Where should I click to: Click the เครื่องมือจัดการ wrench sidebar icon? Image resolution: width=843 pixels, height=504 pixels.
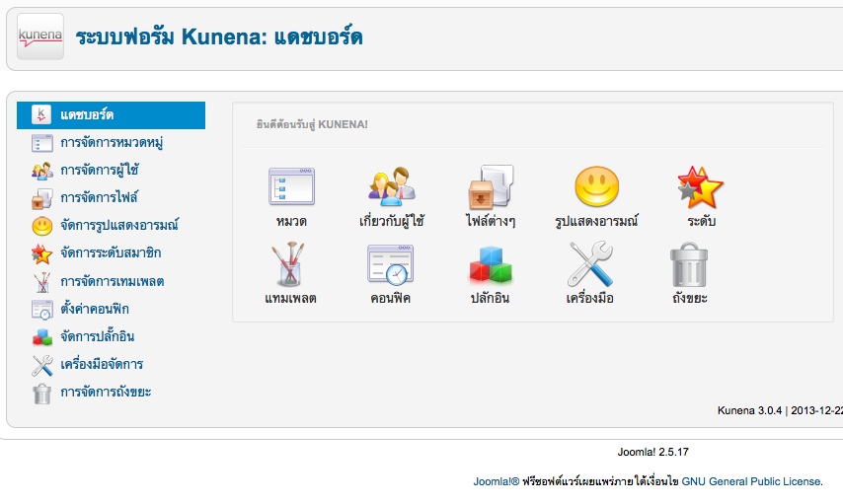coord(41,365)
